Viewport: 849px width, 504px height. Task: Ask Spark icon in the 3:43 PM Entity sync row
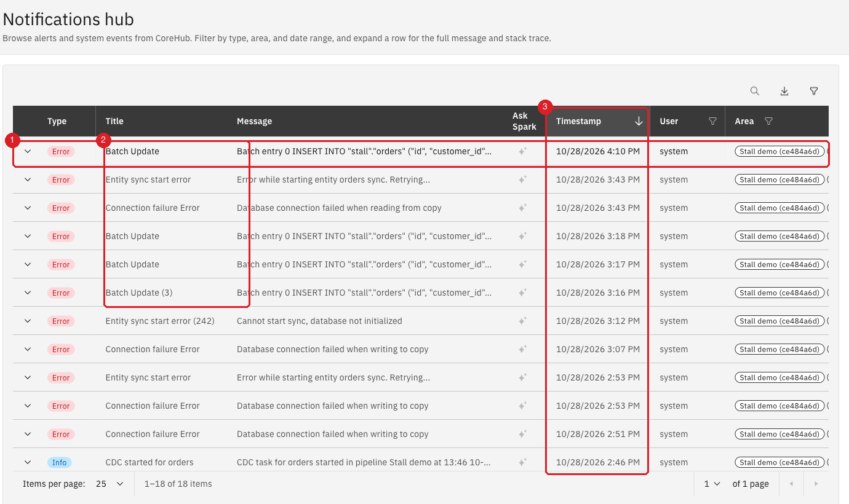[x=522, y=179]
